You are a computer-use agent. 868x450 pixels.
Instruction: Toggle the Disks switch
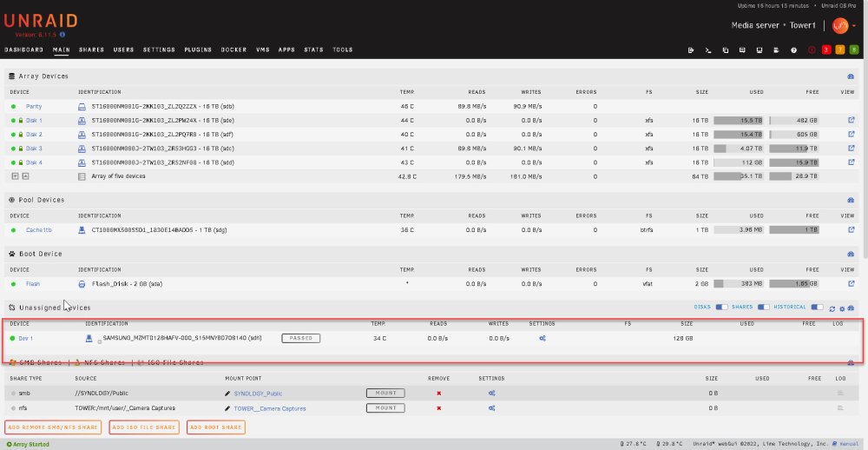coord(722,307)
